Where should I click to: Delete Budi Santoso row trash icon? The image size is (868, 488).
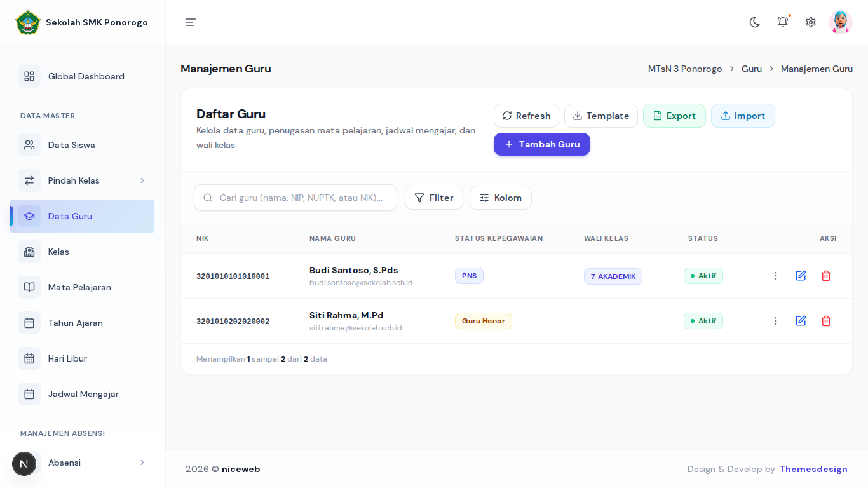[826, 276]
